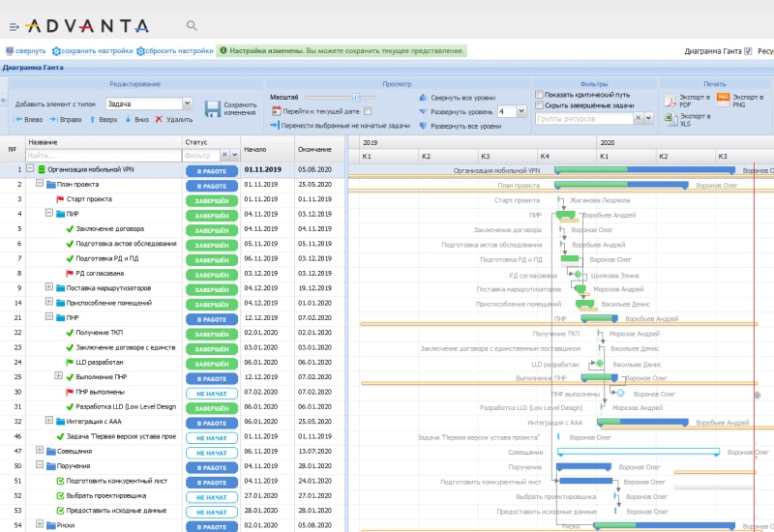Uncheck the 'Диаграмма Ганта' checkbox
The width and height of the screenshot is (774, 532).
coord(748,51)
